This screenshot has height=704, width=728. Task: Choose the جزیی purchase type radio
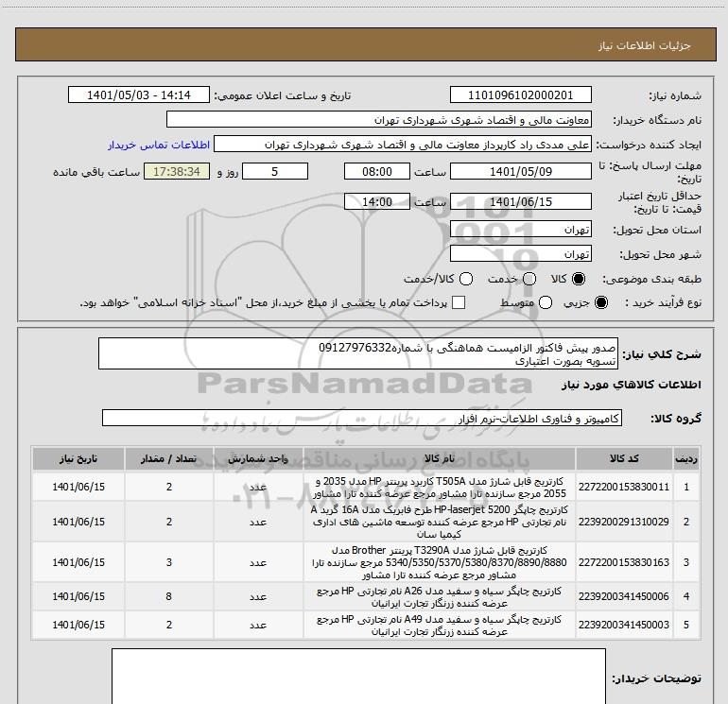tap(601, 302)
